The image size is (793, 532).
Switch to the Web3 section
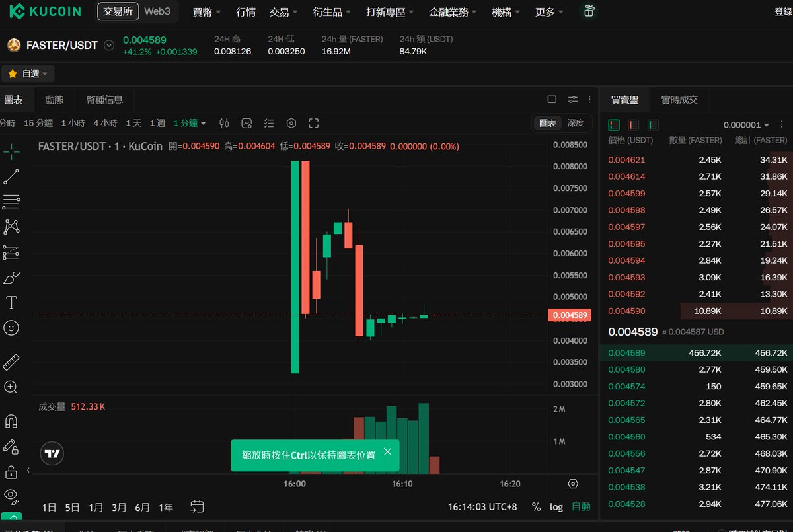[157, 11]
